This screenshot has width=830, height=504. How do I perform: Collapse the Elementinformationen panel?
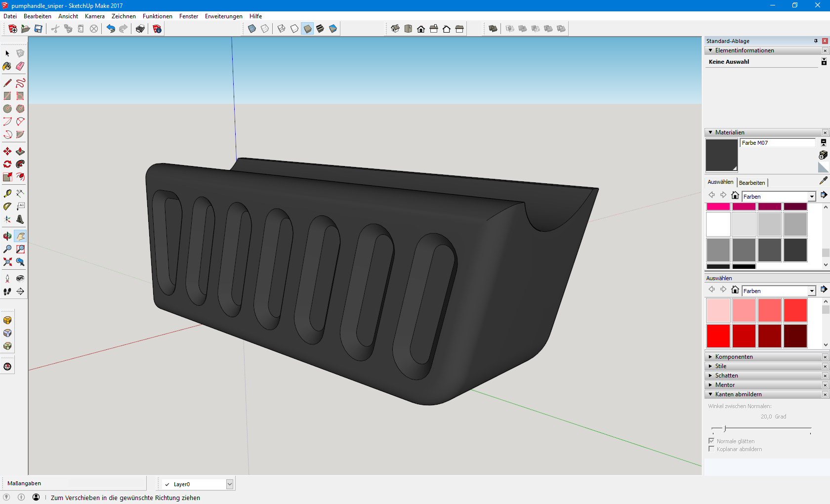(x=744, y=50)
